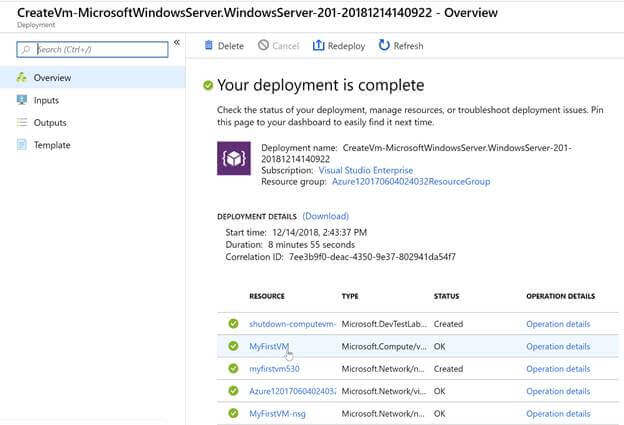Open the myfirstvm530 resource link

click(x=274, y=369)
